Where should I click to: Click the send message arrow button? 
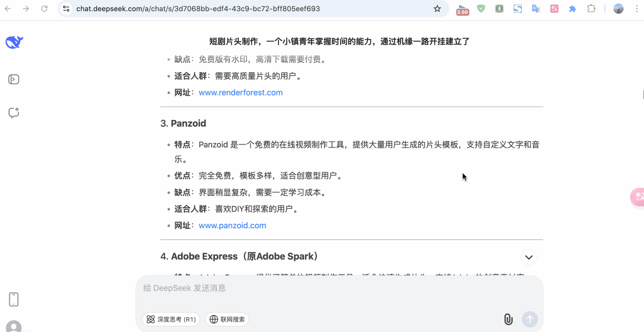coord(530,319)
